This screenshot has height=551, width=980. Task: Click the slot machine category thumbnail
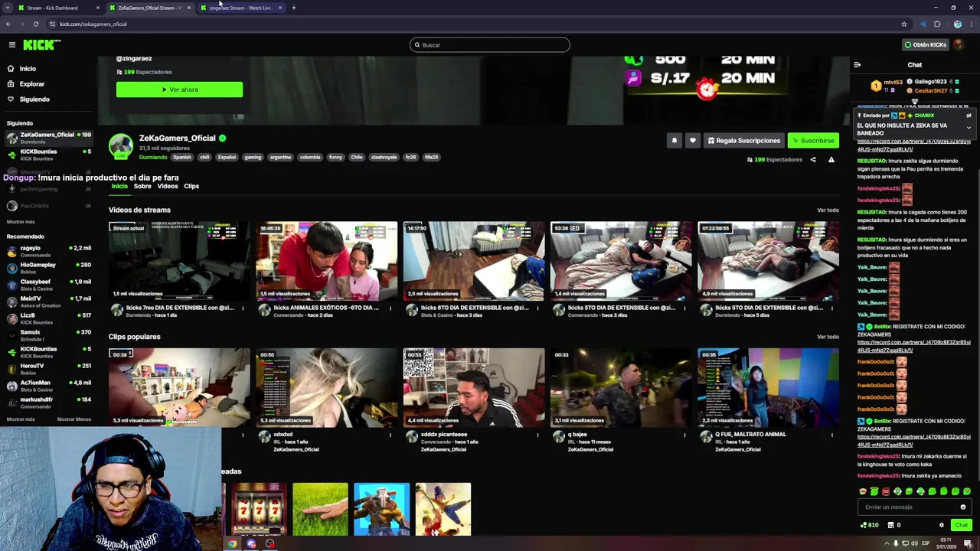(x=260, y=509)
